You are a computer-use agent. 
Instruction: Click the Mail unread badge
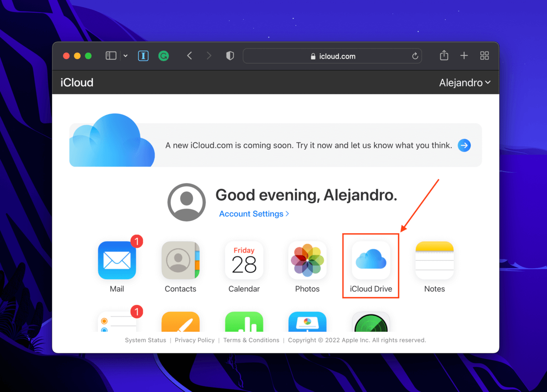(137, 241)
